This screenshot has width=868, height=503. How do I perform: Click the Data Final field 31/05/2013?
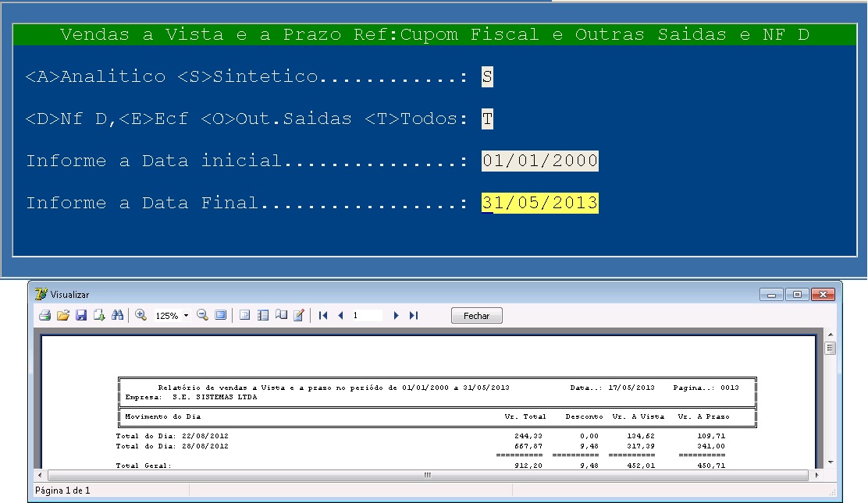coord(539,203)
